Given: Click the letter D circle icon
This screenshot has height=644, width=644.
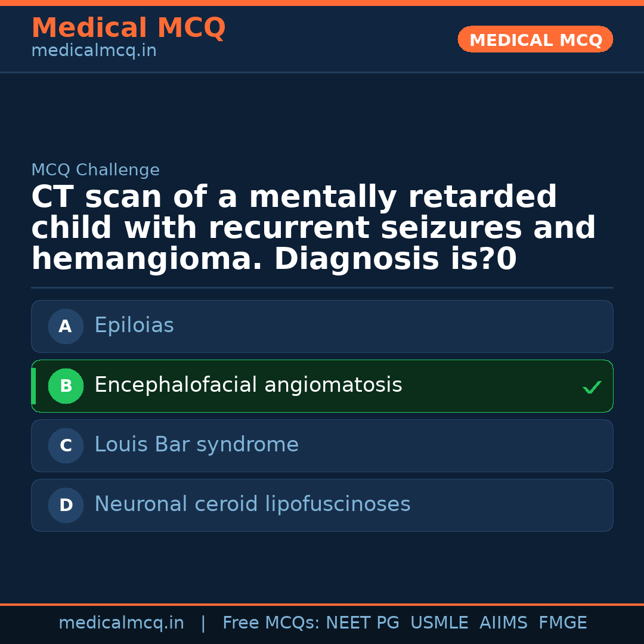Looking at the screenshot, I should tap(66, 505).
